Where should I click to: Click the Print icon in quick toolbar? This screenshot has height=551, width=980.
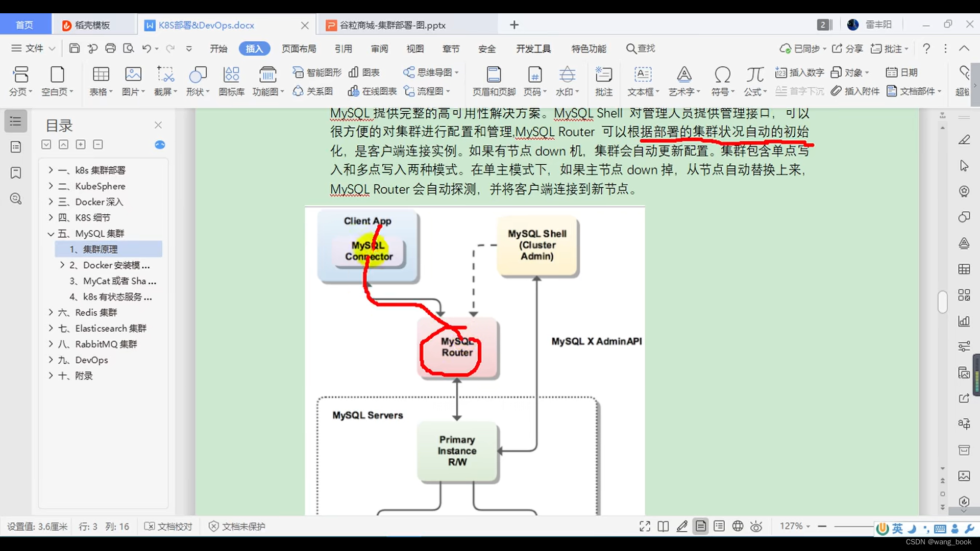(110, 48)
